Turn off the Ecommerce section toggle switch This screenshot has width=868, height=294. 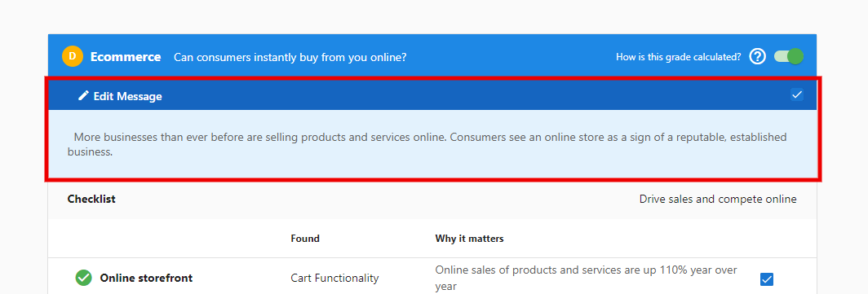pos(788,56)
